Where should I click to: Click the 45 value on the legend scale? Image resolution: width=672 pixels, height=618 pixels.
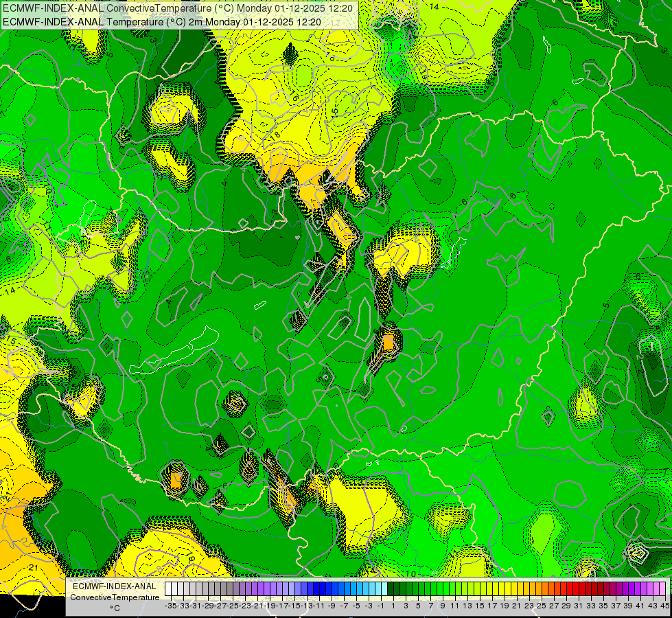pyautogui.click(x=664, y=606)
